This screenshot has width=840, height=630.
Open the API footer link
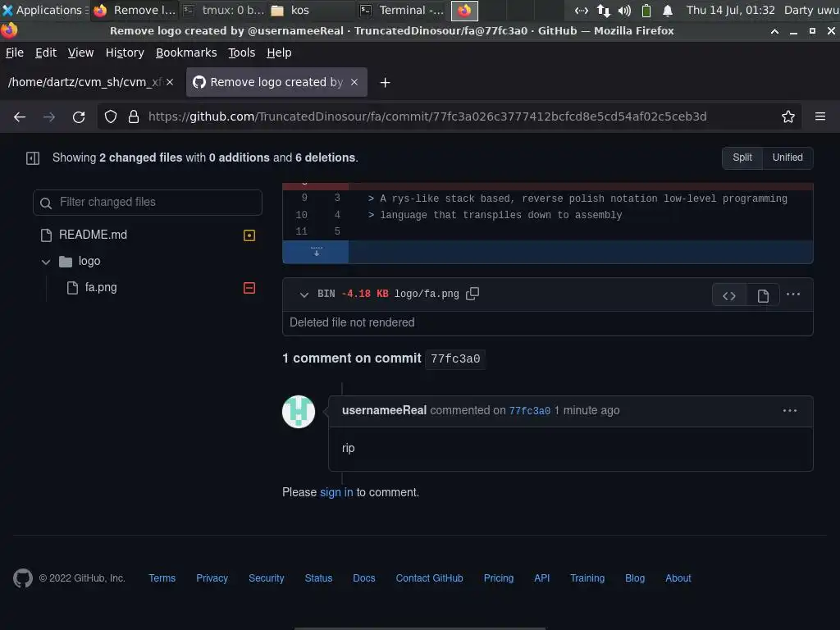pos(541,578)
